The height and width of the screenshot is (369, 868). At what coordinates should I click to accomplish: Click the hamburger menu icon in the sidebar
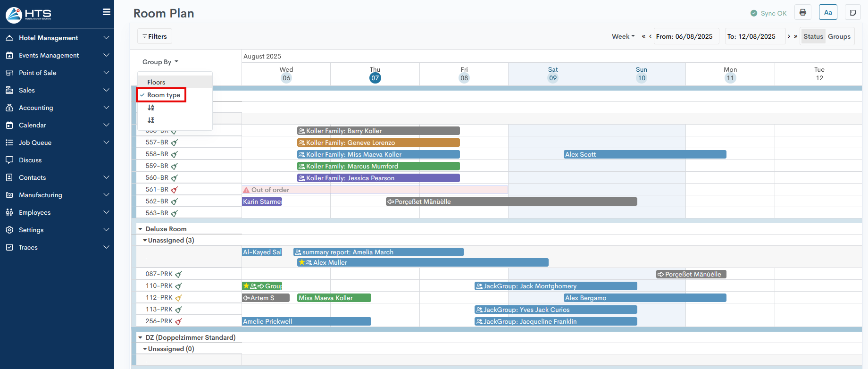pos(107,12)
